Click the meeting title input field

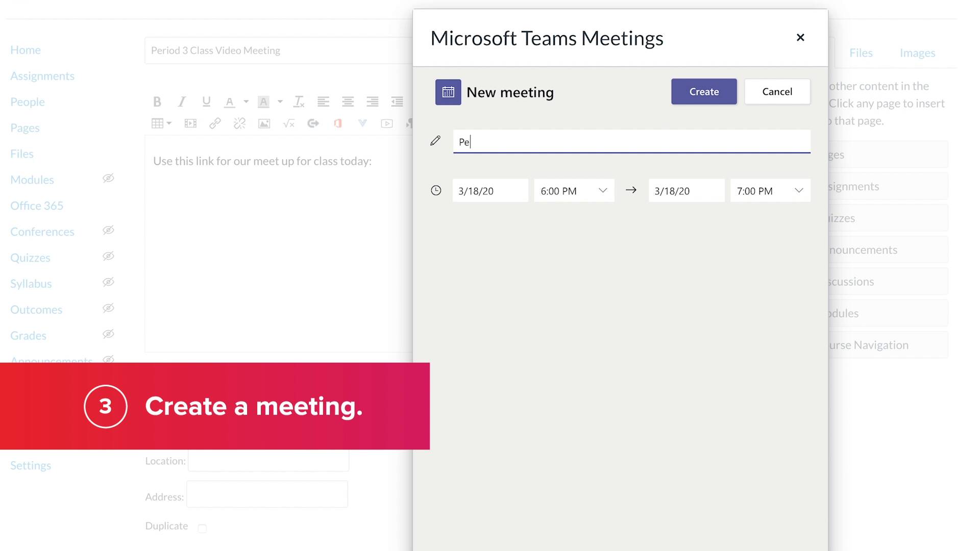[631, 142]
